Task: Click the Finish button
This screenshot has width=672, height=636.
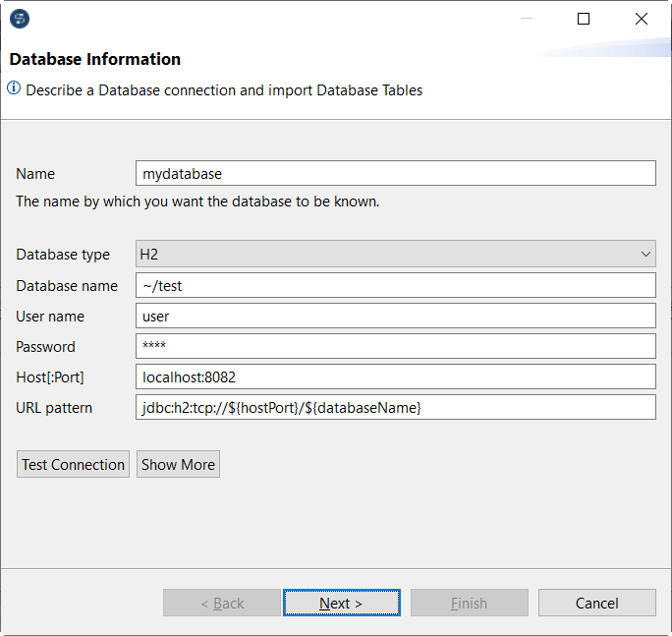Action: (x=469, y=603)
